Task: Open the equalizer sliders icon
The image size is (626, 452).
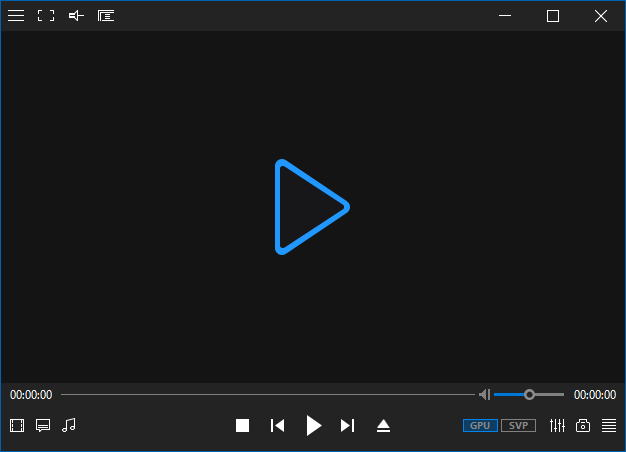Action: [557, 426]
